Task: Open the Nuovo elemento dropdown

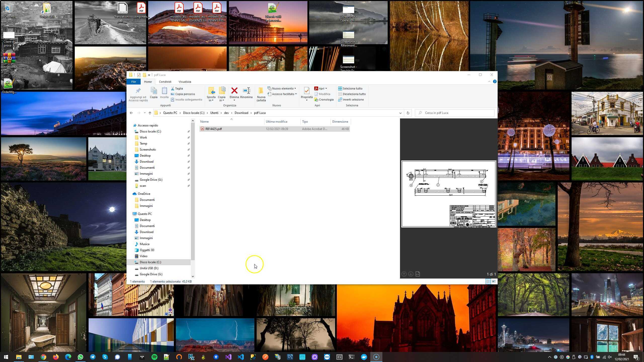Action: click(x=281, y=88)
